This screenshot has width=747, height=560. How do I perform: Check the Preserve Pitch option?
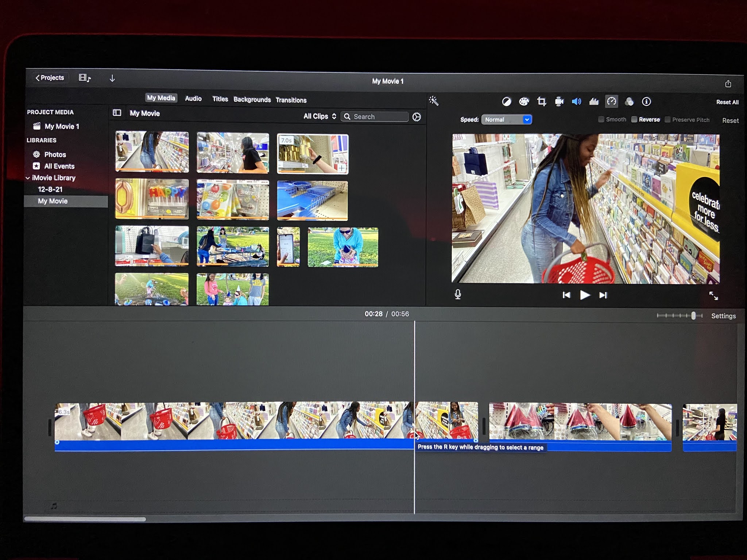tap(667, 120)
